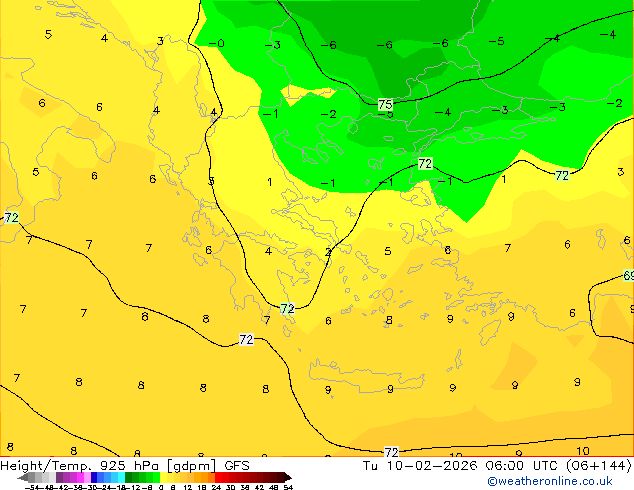
Task: Select the dark purple swatch in the legend
Action: (x=59, y=477)
